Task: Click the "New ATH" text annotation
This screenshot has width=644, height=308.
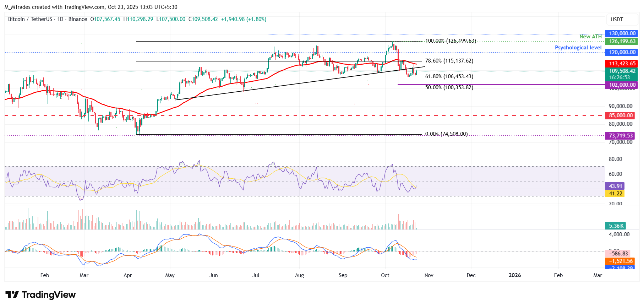Action: [x=590, y=37]
